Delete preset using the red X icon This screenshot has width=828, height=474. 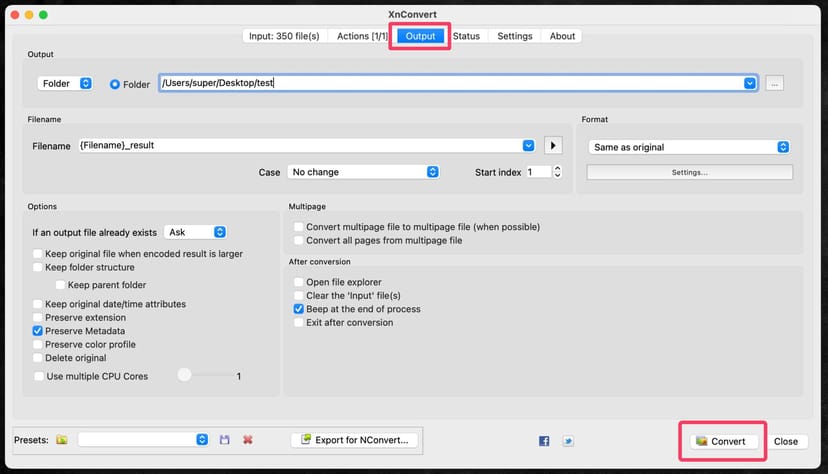(x=247, y=440)
